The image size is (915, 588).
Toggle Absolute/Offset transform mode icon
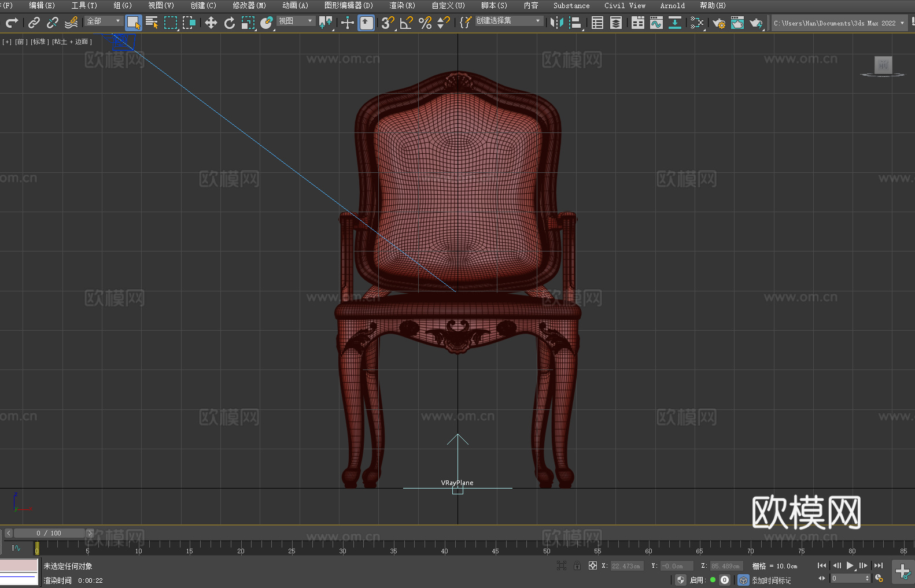[592, 566]
